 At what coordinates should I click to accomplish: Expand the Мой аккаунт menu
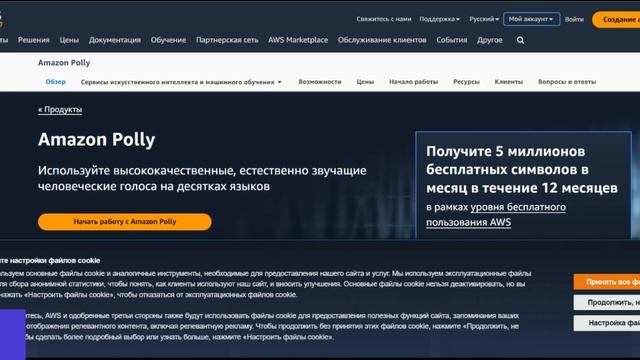click(531, 19)
